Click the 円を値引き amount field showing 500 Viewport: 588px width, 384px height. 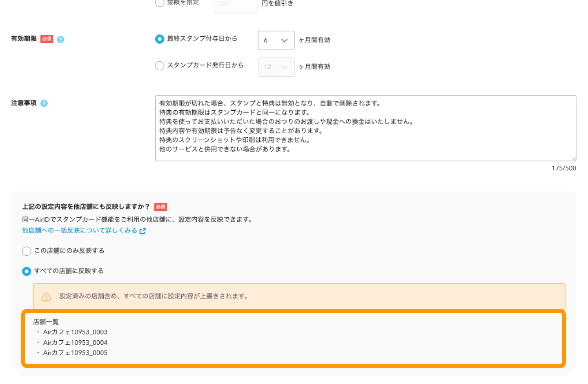pyautogui.click(x=236, y=4)
